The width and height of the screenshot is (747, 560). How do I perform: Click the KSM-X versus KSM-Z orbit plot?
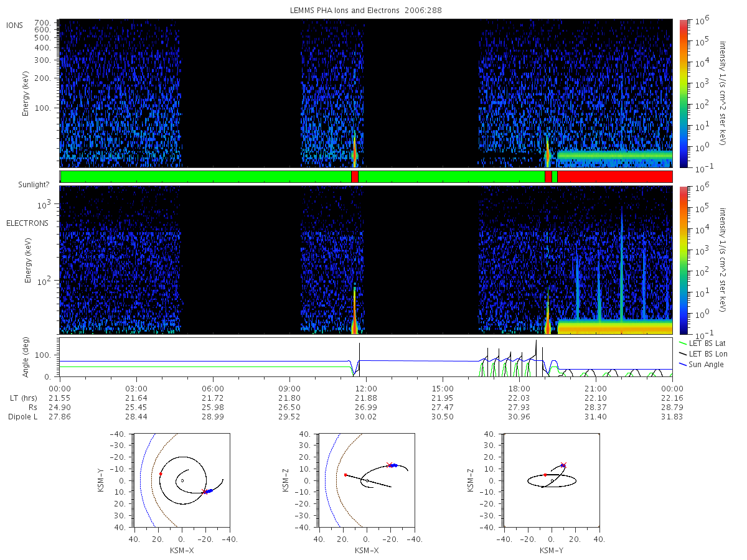366,480
